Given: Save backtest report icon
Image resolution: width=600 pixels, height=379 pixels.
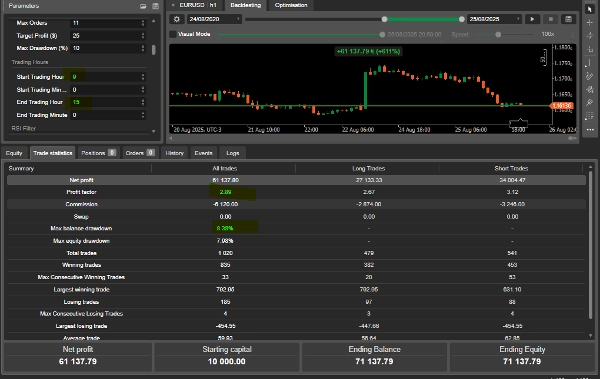Looking at the screenshot, I should pos(569,19).
